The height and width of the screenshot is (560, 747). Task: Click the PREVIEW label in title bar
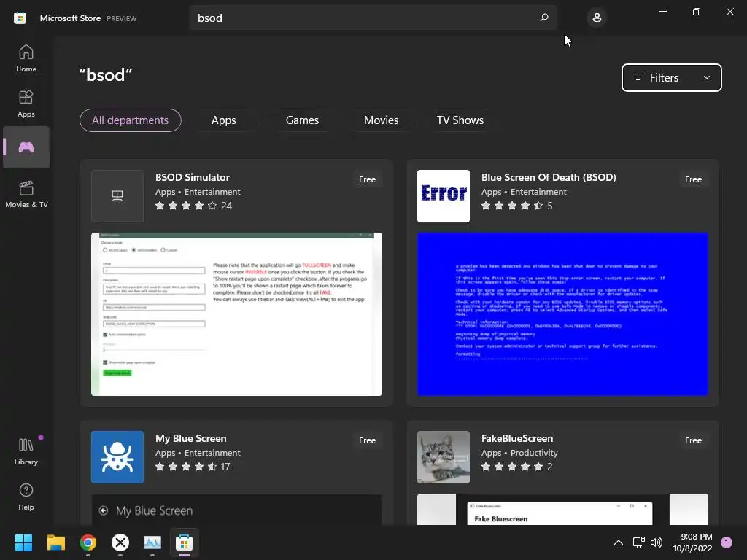pyautogui.click(x=122, y=18)
